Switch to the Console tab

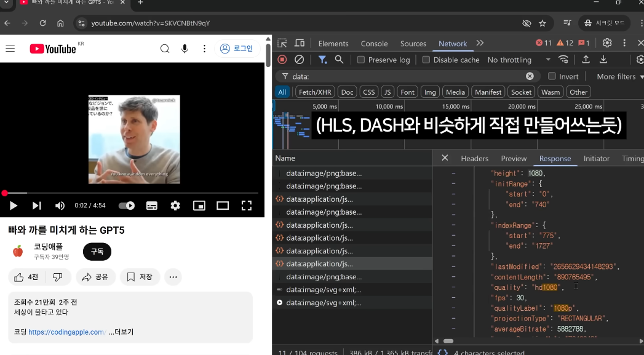pyautogui.click(x=374, y=44)
